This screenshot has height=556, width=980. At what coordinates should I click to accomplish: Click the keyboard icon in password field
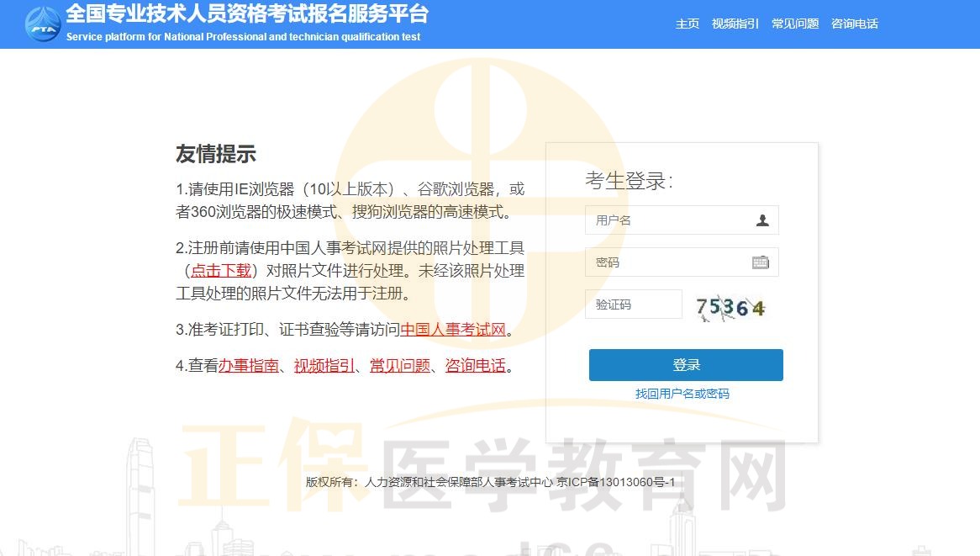pos(761,262)
